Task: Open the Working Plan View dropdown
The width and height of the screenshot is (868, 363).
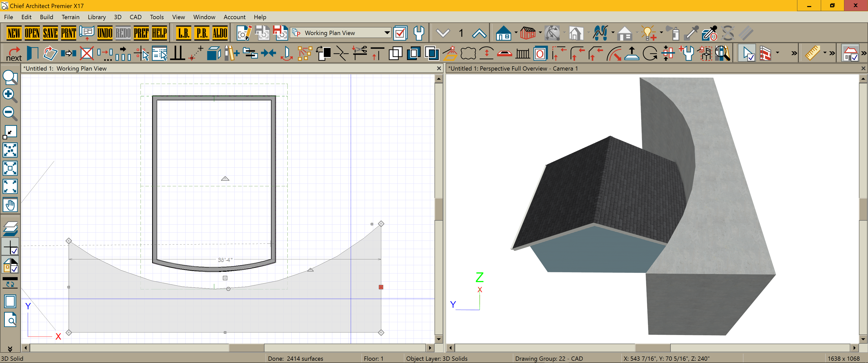Action: click(x=387, y=33)
